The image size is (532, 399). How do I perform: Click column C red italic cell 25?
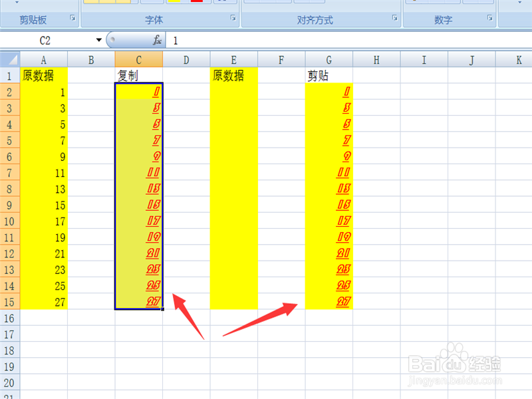(x=139, y=286)
